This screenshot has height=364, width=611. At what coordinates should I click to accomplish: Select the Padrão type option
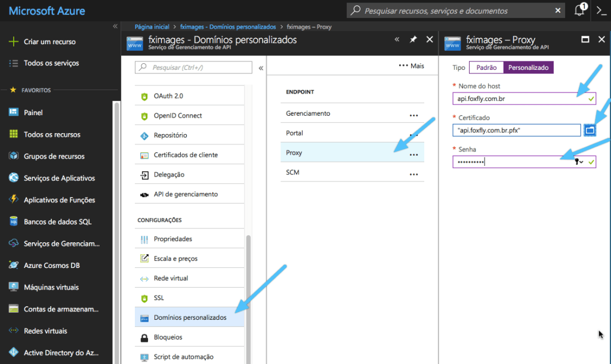[x=486, y=67]
